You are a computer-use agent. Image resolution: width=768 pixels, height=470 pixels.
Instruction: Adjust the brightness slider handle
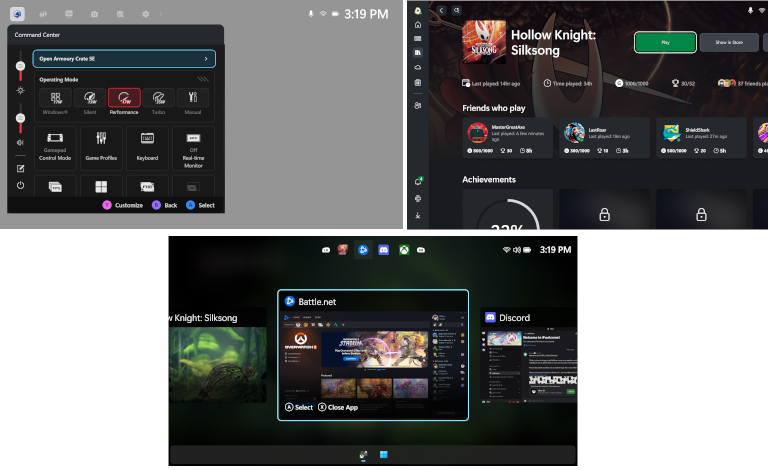tap(20, 66)
